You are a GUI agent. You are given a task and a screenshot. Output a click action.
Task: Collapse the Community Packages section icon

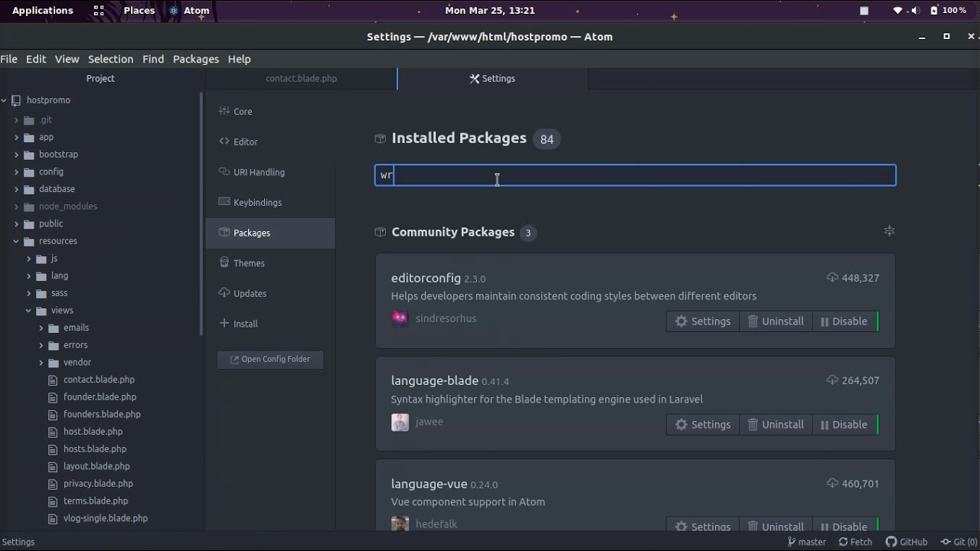889,231
